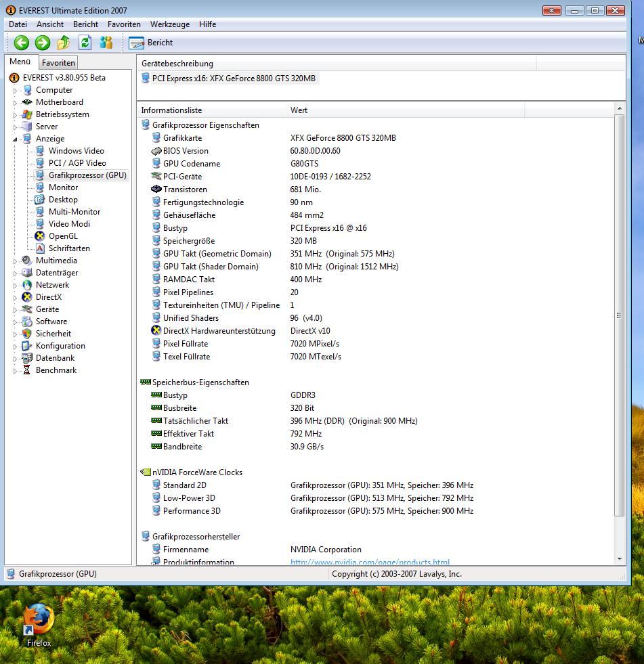Open the Favoriten menu in the menu bar
Image resolution: width=644 pixels, height=664 pixels.
124,24
